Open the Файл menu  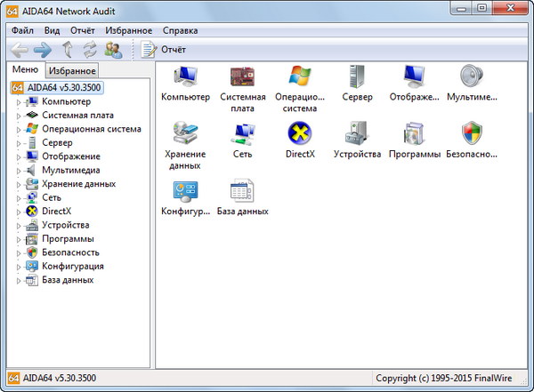tap(22, 29)
